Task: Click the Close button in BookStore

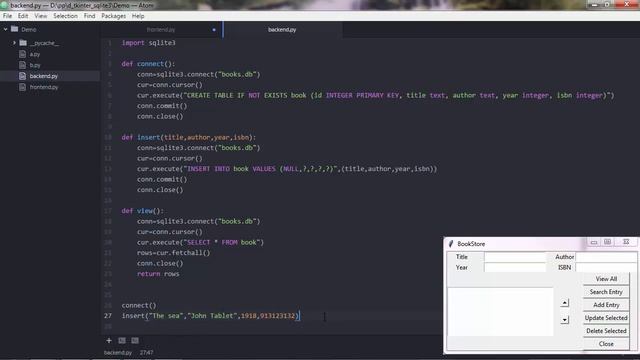Action: click(x=606, y=344)
